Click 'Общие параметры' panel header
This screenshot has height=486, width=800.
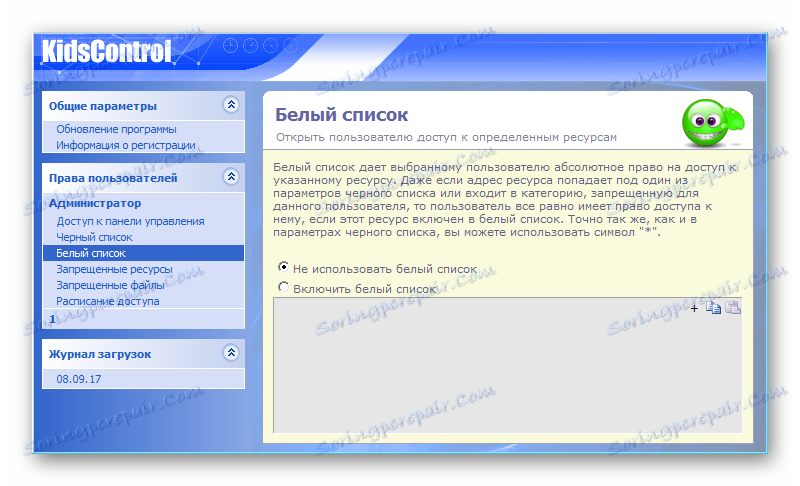click(143, 106)
